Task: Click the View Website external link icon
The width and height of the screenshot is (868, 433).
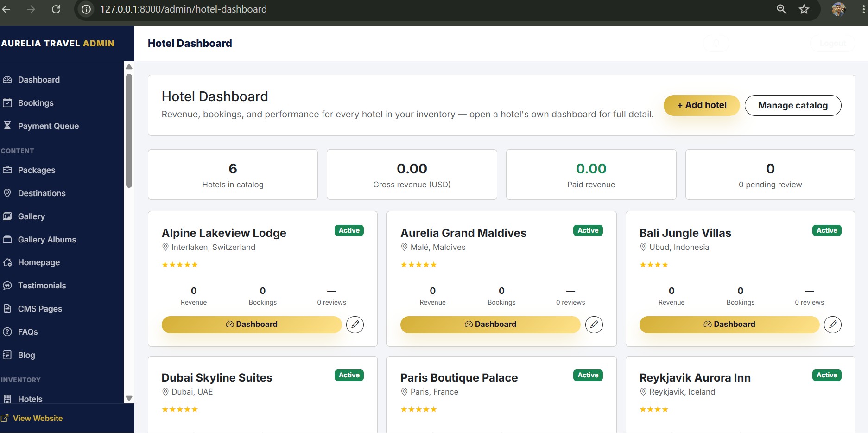Action: click(5, 418)
